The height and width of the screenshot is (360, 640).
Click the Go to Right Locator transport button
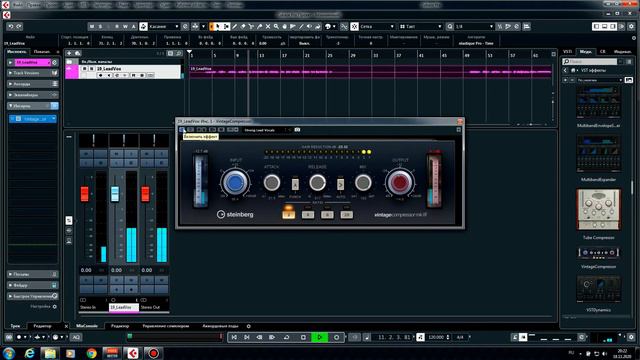[x=247, y=337]
